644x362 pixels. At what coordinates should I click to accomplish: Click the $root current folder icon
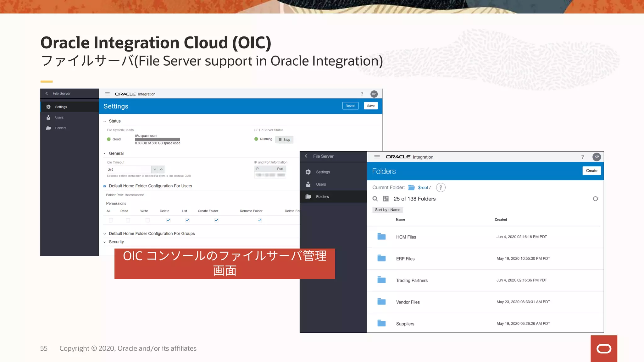(x=411, y=188)
